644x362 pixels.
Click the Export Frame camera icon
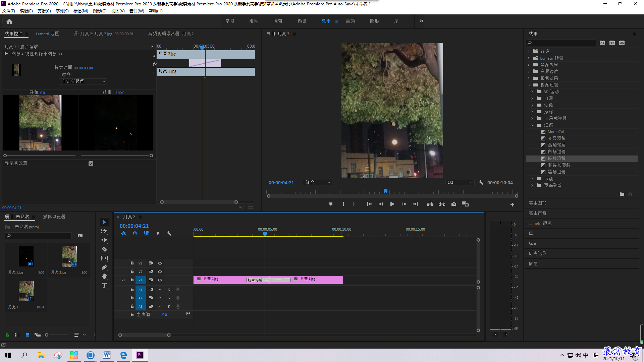coord(454,204)
